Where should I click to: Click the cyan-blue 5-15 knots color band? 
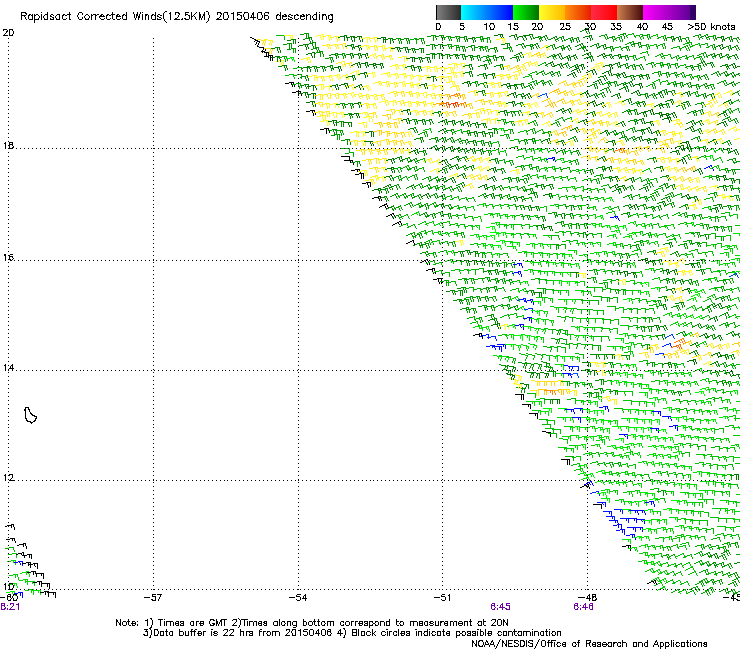tap(487, 12)
